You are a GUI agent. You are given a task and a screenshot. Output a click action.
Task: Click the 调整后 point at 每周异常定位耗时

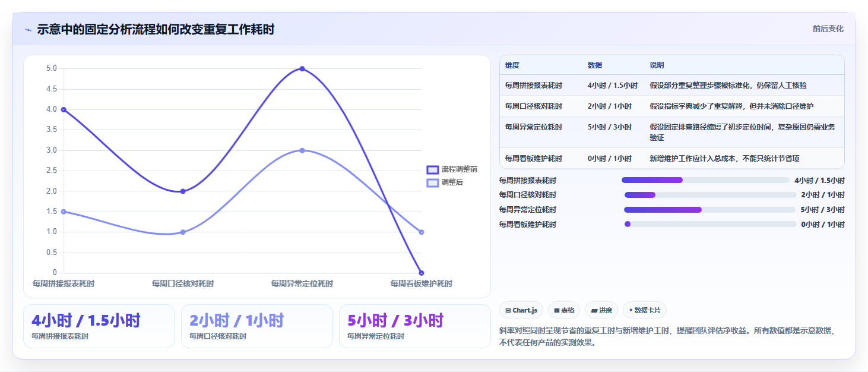coord(302,150)
